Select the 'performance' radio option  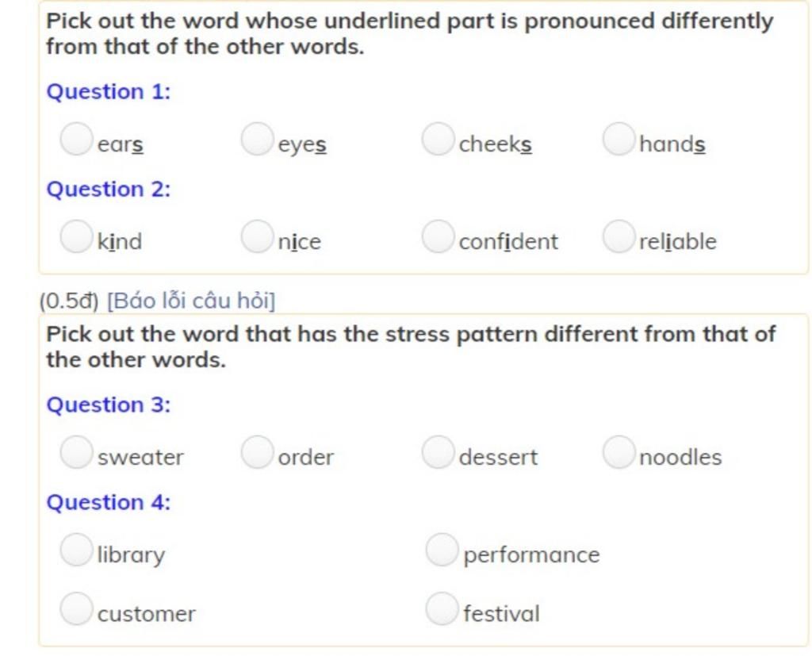[x=442, y=550]
